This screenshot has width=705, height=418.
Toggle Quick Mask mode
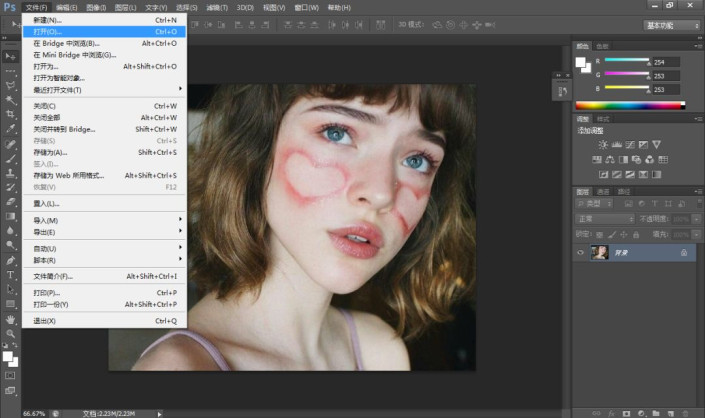[10, 376]
